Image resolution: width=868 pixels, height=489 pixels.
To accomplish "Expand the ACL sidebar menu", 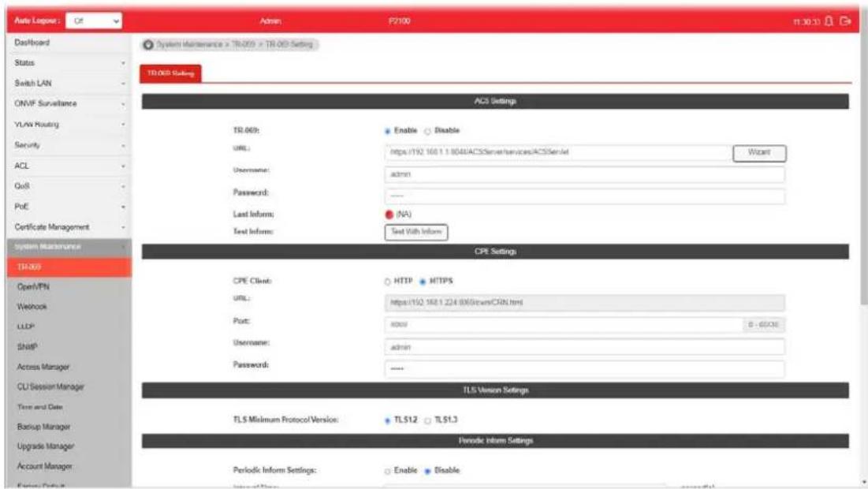I will click(x=69, y=166).
